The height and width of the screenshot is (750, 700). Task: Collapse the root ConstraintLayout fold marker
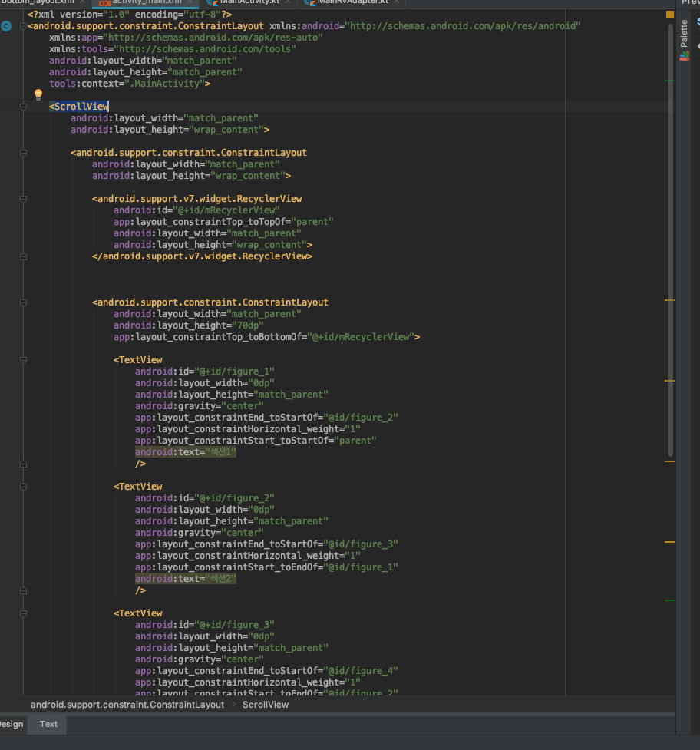click(x=23, y=26)
